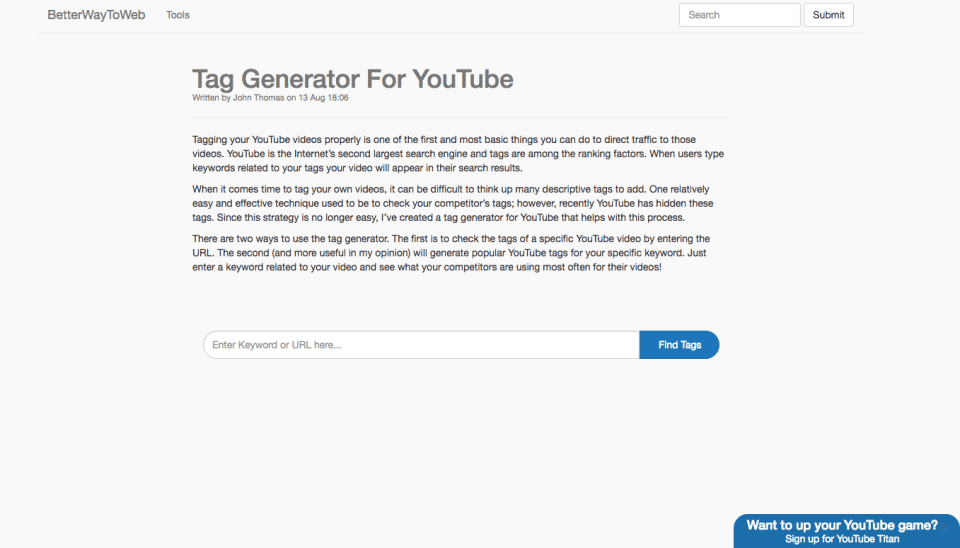Click the 'Enter Keyword or URL here...' field

(x=421, y=345)
